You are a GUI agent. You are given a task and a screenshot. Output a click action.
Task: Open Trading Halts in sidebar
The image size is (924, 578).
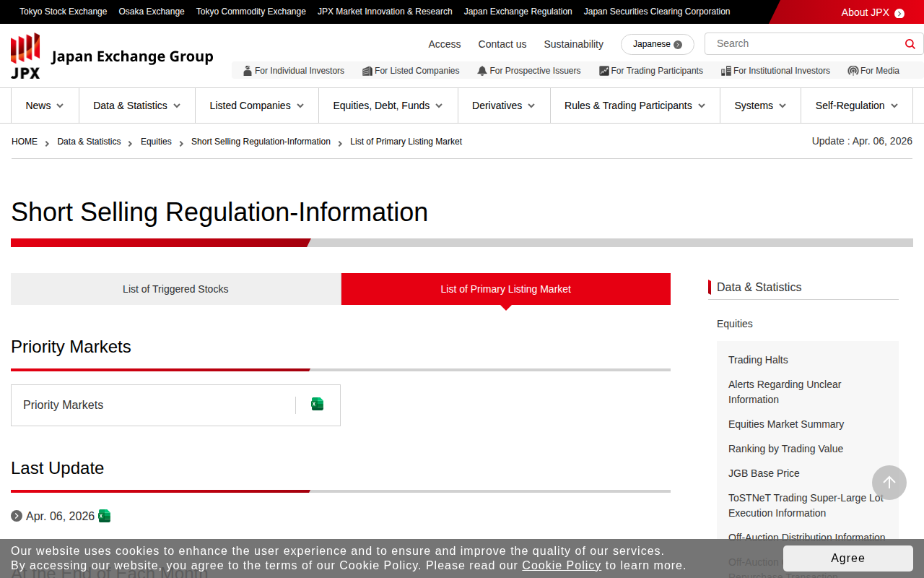click(x=758, y=360)
